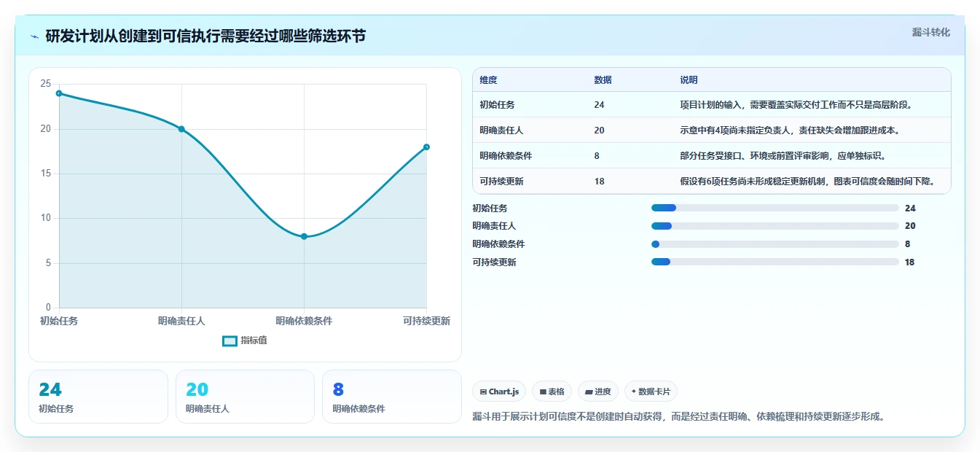Click the description starting 假设有6项任务
The width and height of the screenshot is (980, 452).
807,182
